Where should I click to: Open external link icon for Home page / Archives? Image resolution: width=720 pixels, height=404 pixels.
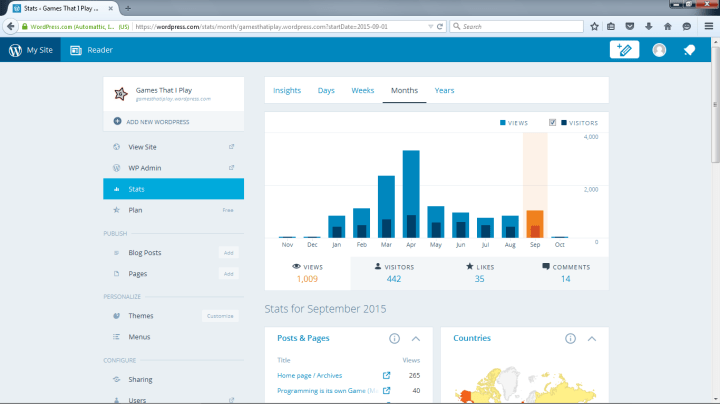387,376
